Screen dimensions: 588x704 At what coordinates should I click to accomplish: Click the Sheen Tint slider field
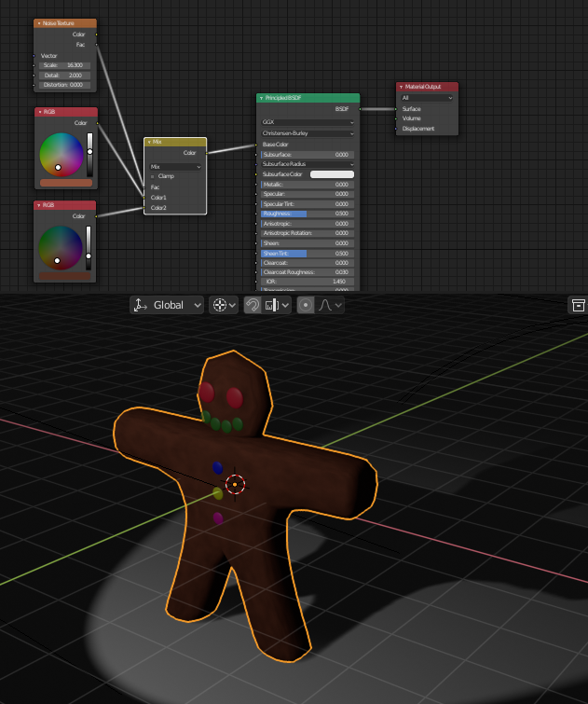308,254
